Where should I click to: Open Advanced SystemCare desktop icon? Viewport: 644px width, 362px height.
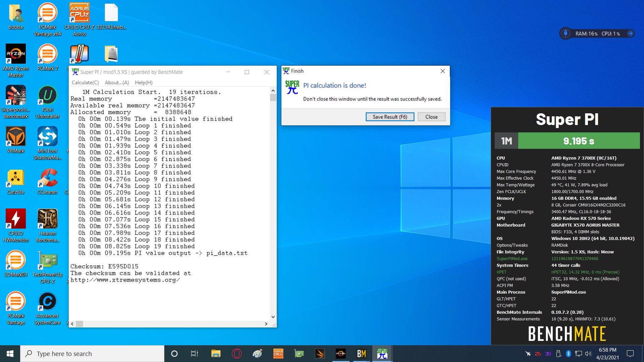click(x=47, y=308)
